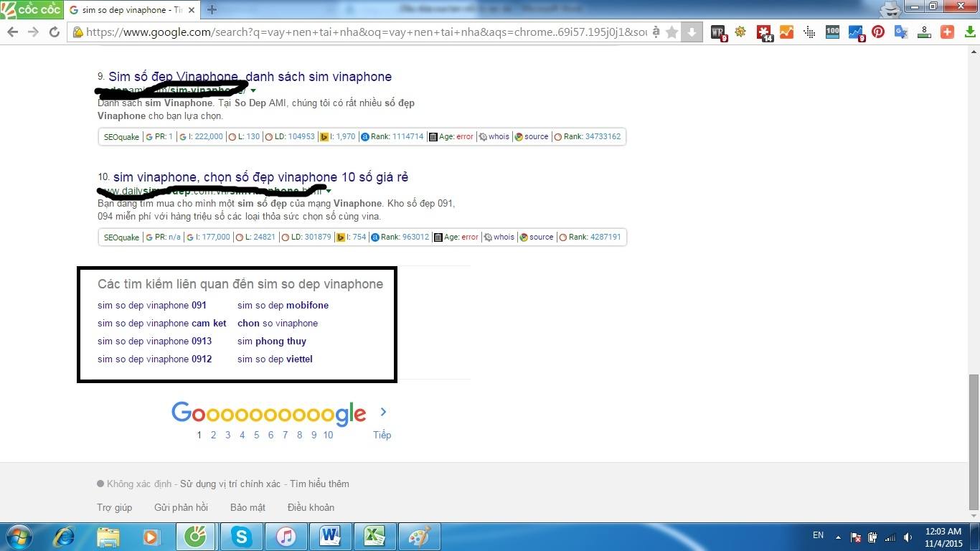
Task: Go to results page 5
Action: click(256, 435)
